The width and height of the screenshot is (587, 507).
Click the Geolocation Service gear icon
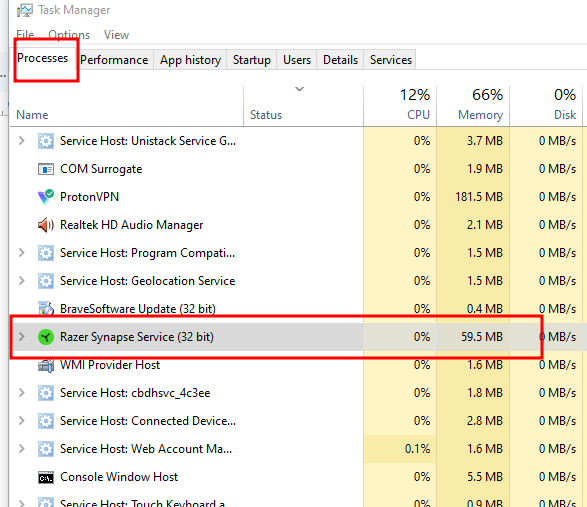click(x=46, y=281)
